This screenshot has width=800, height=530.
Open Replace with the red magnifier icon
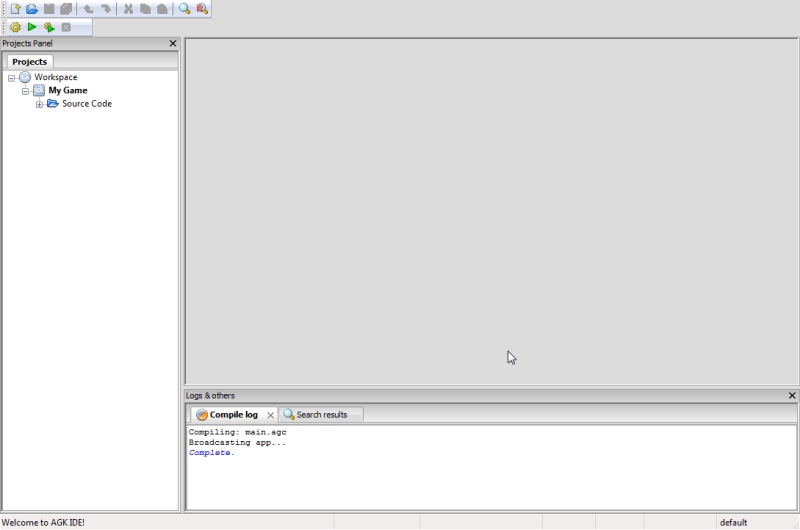(202, 9)
